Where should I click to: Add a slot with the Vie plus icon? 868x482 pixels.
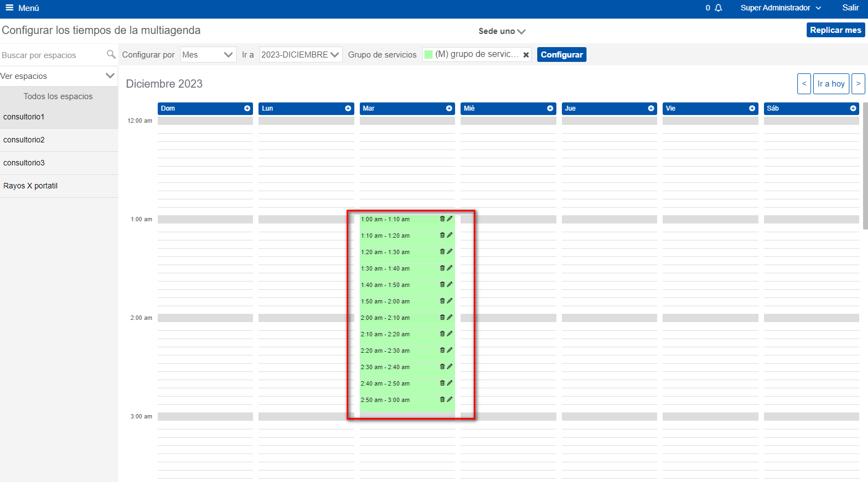coord(752,108)
